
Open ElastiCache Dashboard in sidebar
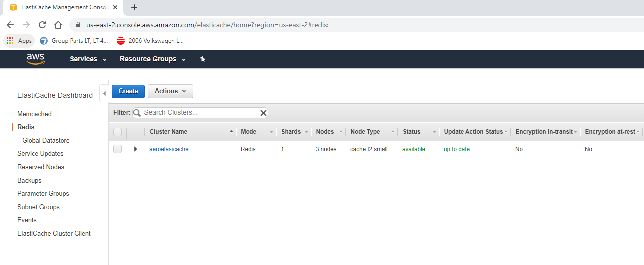55,95
